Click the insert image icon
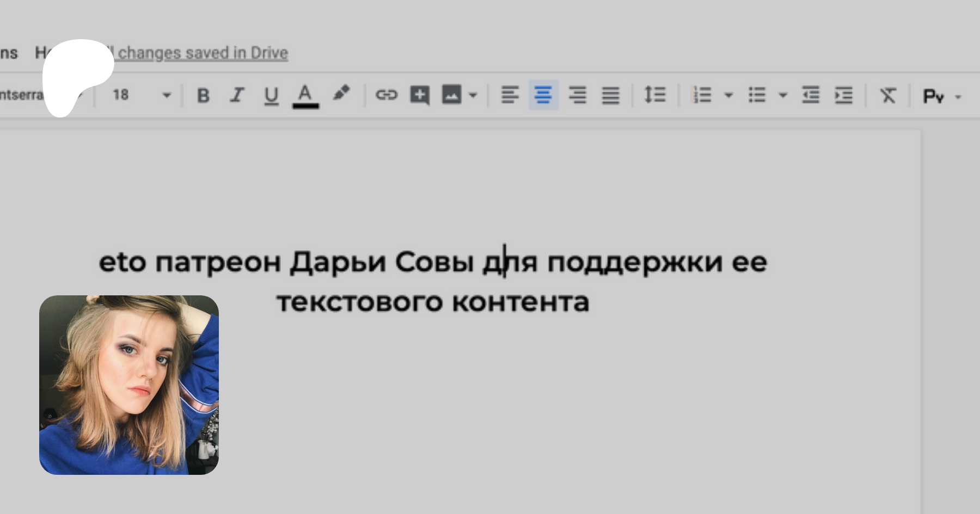Image resolution: width=980 pixels, height=514 pixels. pos(452,95)
